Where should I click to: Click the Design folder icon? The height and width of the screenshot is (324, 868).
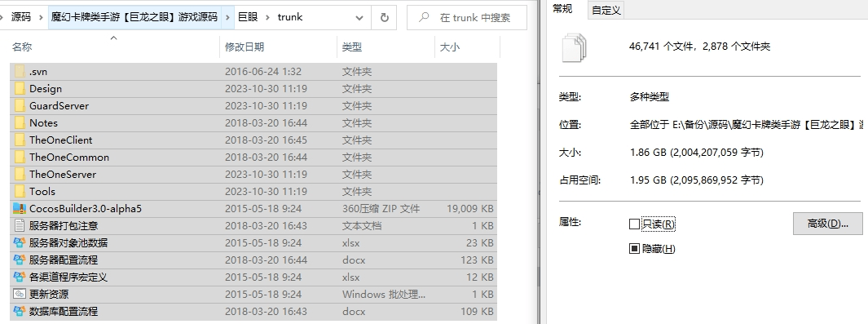pos(20,89)
